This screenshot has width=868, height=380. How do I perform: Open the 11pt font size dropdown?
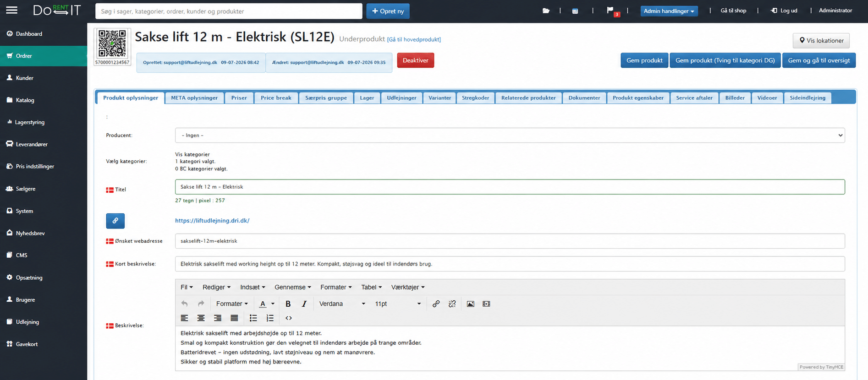pyautogui.click(x=397, y=304)
